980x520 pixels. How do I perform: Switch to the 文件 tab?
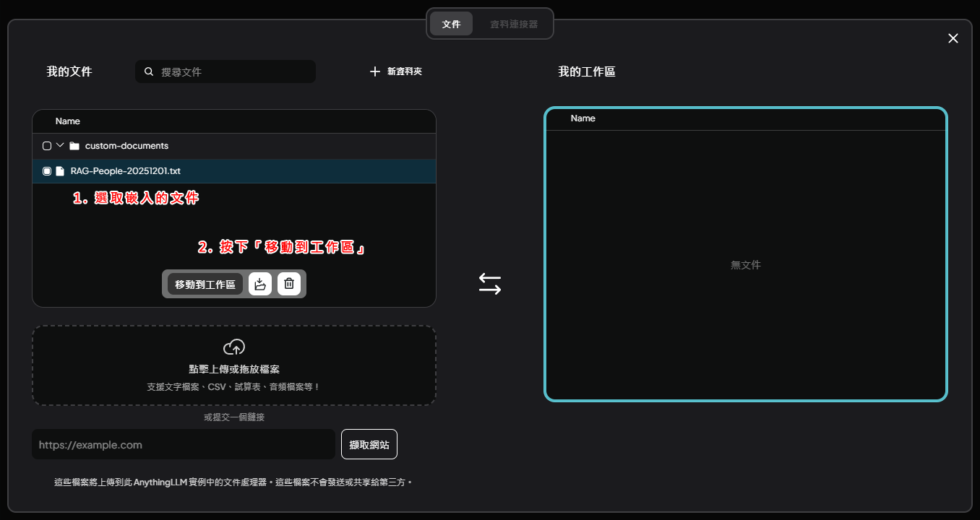(451, 24)
